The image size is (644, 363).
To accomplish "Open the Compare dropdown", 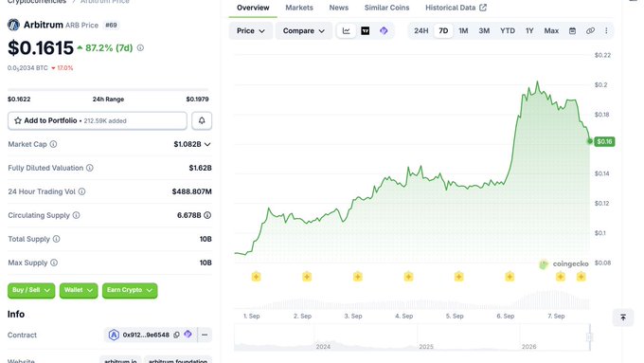I will 303,31.
